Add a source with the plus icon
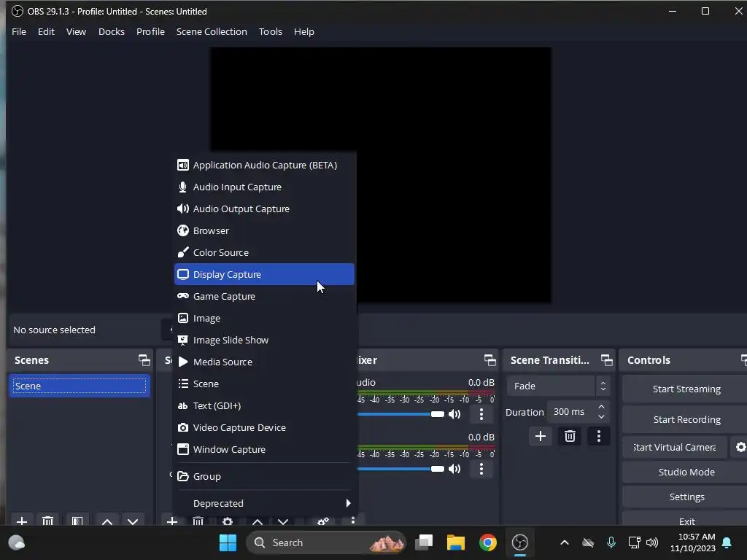This screenshot has width=747, height=560. click(x=172, y=520)
